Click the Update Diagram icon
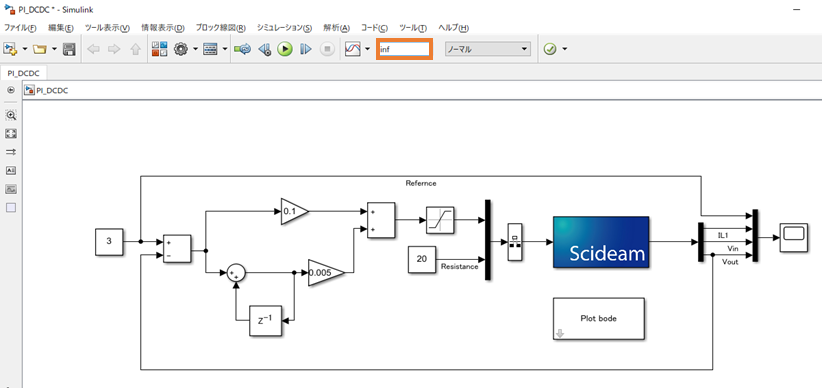822x388 pixels. pos(243,49)
